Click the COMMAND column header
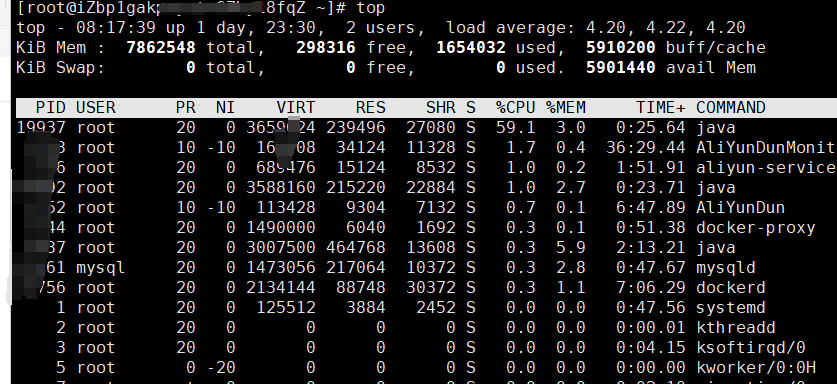The width and height of the screenshot is (837, 384). coord(731,108)
